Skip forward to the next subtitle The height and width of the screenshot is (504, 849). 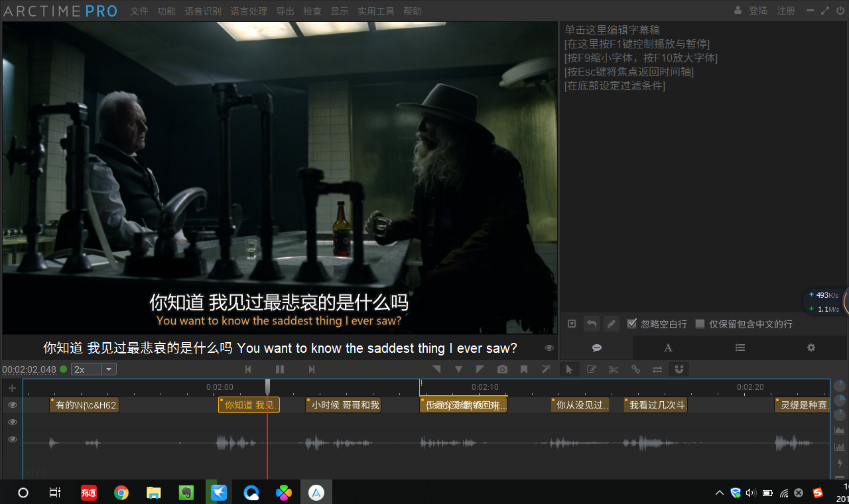[x=312, y=369]
